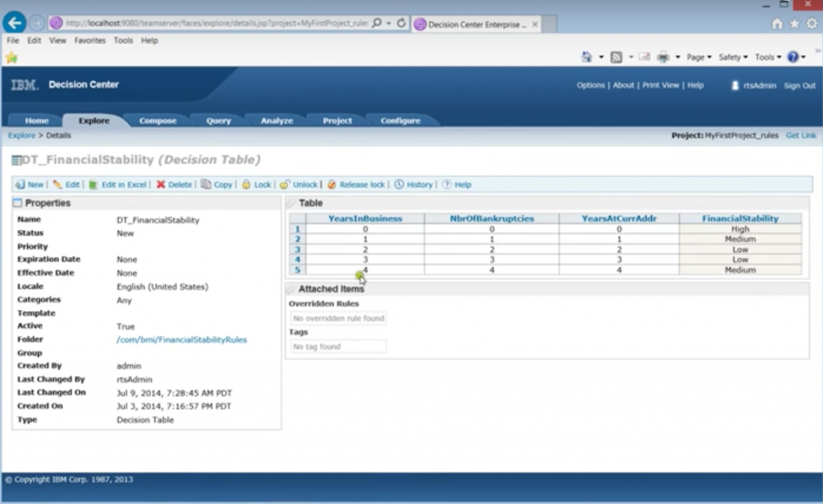Click the read mail icon
823x504 pixels.
pos(645,57)
